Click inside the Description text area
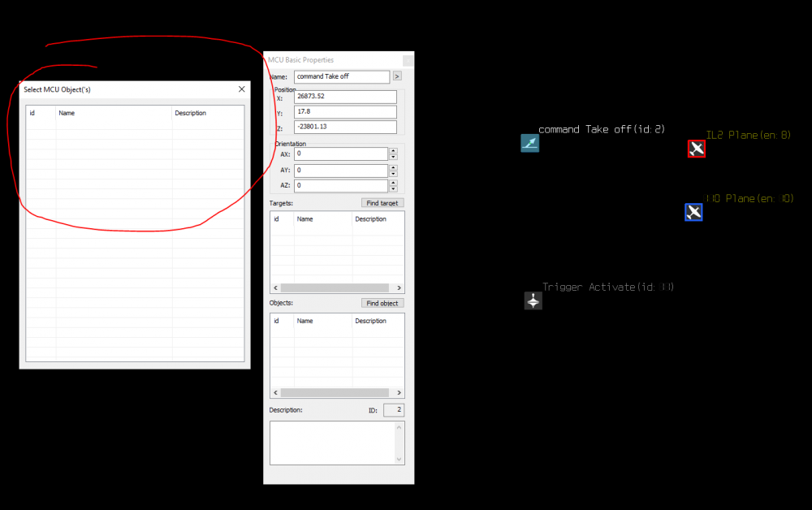Screen dimensions: 812x510 coord(337,443)
